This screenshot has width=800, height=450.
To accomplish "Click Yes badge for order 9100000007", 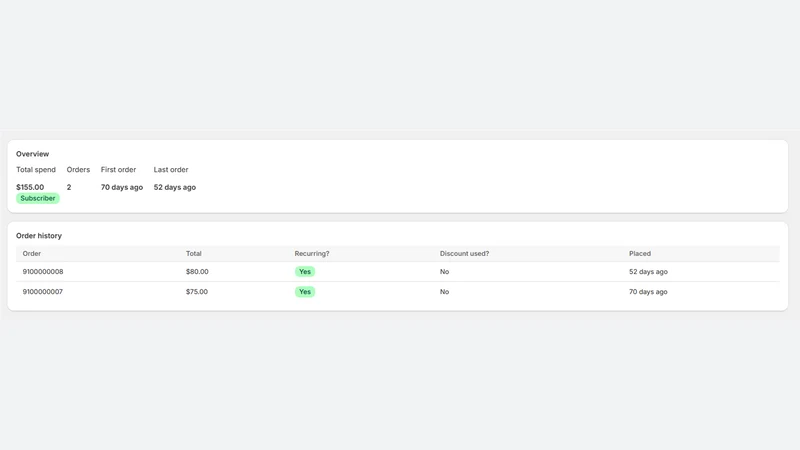I will [x=305, y=292].
